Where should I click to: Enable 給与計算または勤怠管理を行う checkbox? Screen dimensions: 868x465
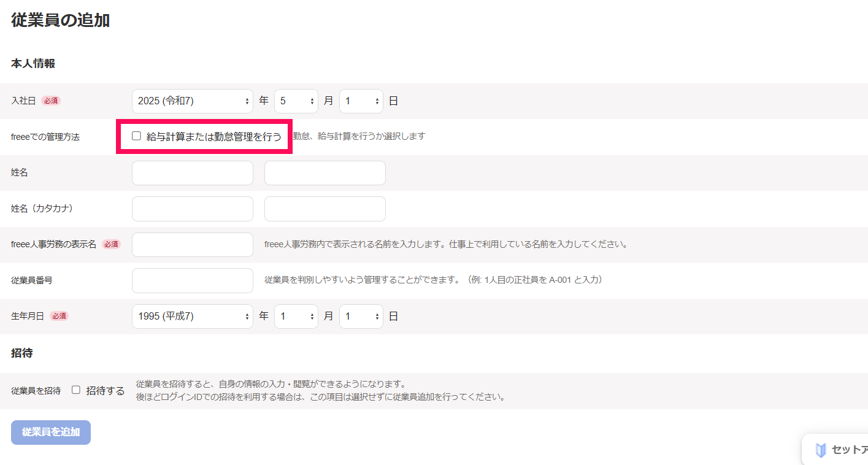[136, 136]
